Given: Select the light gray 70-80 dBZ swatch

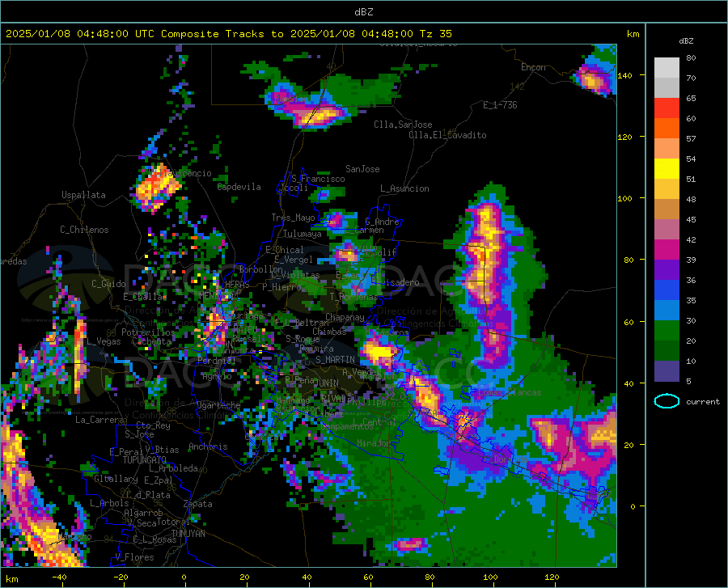Looking at the screenshot, I should pyautogui.click(x=667, y=68).
